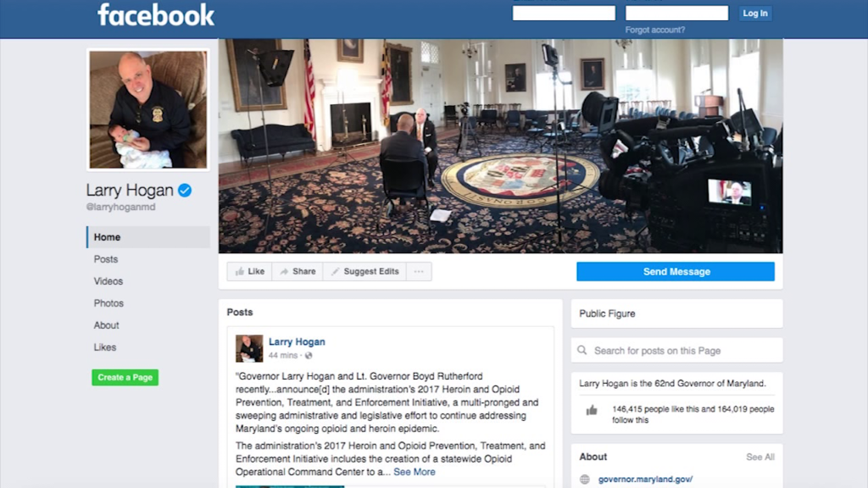Expand the post with See More

(x=414, y=472)
